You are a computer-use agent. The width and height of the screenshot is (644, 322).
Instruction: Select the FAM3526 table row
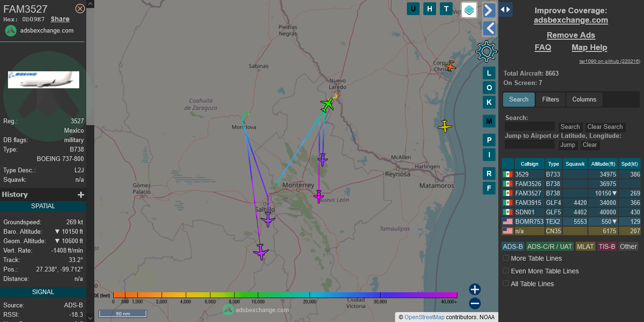pyautogui.click(x=571, y=184)
